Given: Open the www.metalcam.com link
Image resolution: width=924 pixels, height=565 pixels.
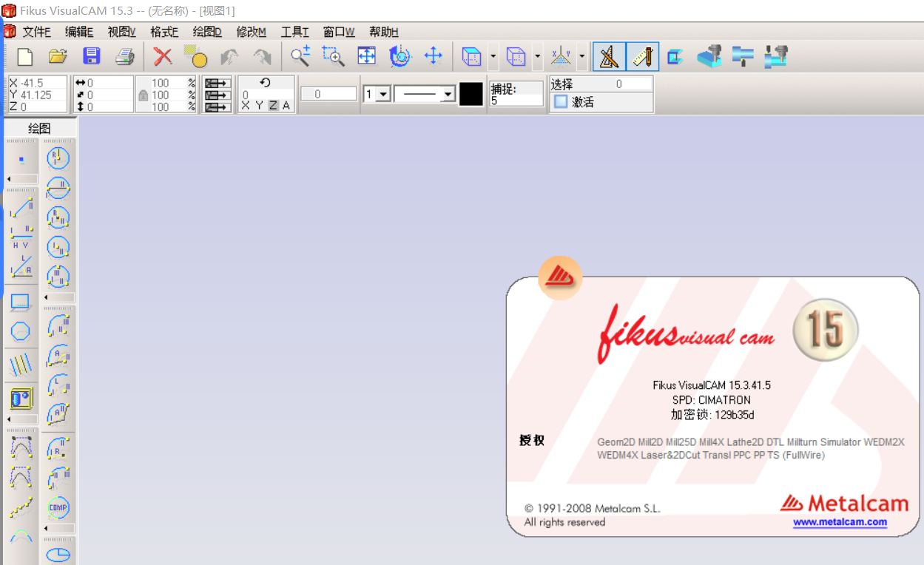Looking at the screenshot, I should point(840,522).
